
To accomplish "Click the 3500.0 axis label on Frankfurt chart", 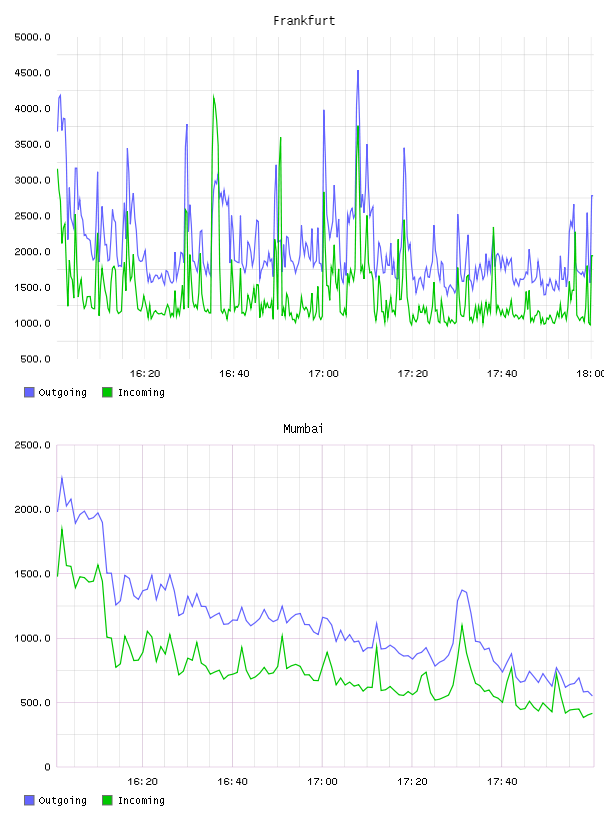I will (32, 144).
